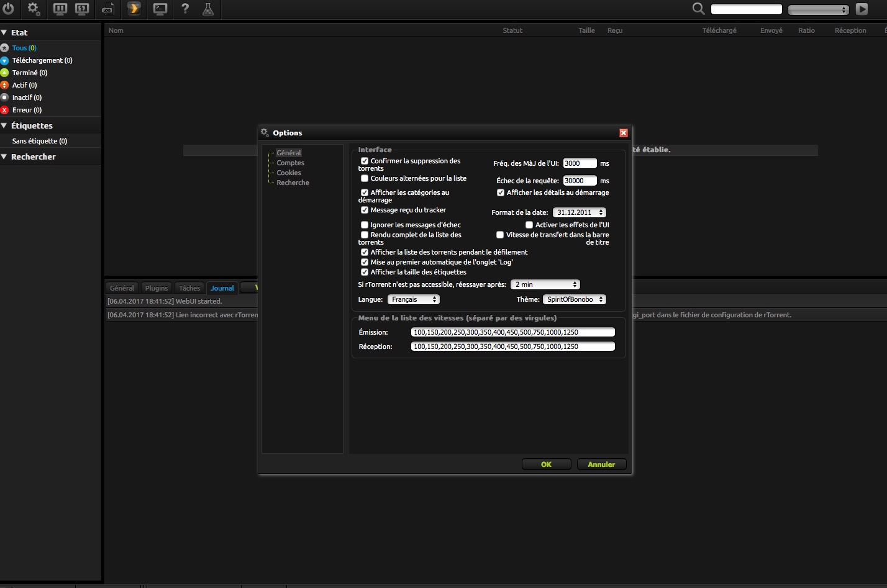Image resolution: width=887 pixels, height=588 pixels.
Task: Open the Langue dropdown showing Français
Action: [x=414, y=299]
